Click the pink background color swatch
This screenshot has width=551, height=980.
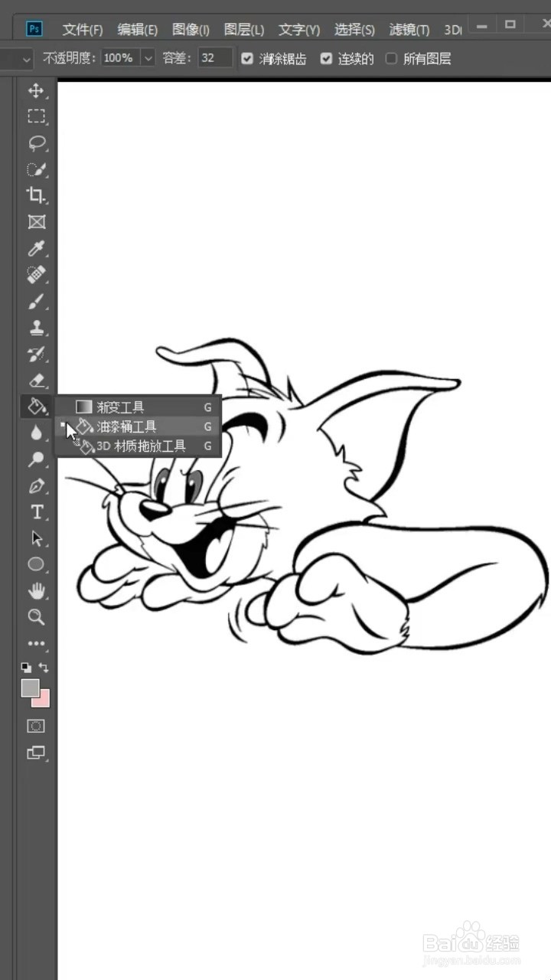coord(43,701)
